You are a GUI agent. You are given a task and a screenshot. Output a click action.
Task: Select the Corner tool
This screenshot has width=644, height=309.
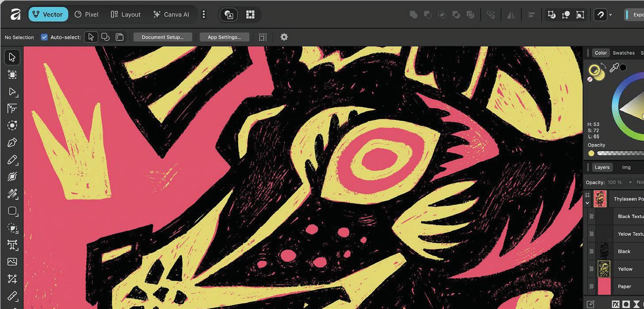[12, 109]
